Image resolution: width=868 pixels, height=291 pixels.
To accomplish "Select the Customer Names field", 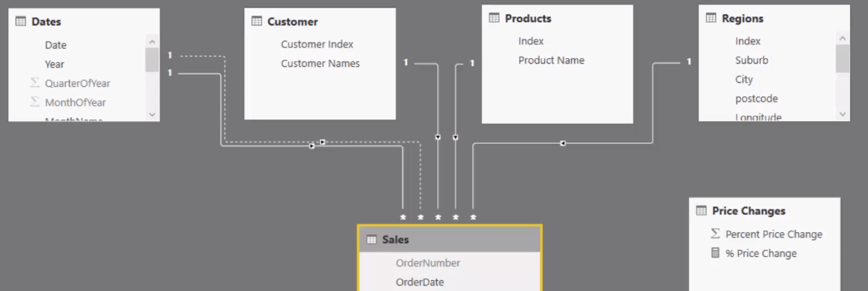I will tap(320, 63).
